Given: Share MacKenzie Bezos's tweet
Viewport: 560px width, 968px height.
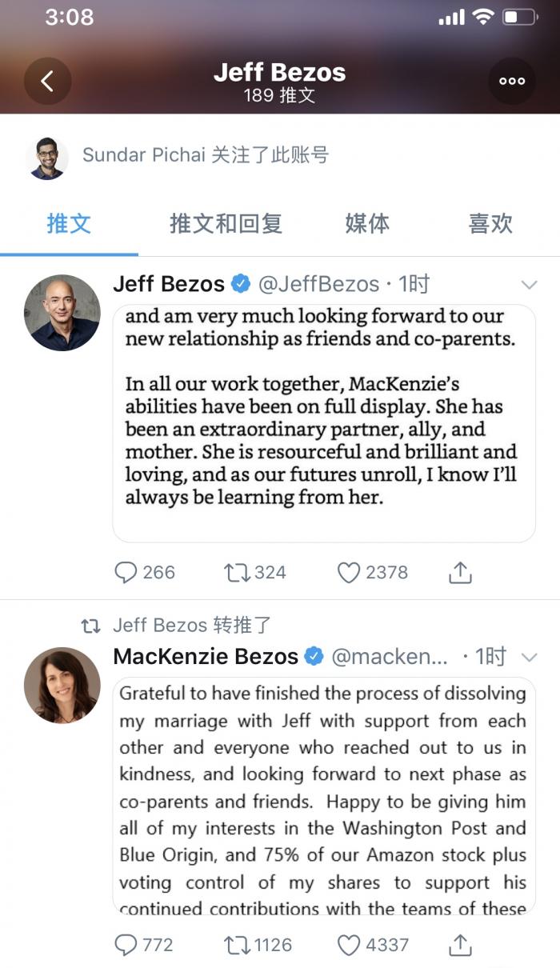Looking at the screenshot, I should pyautogui.click(x=460, y=945).
